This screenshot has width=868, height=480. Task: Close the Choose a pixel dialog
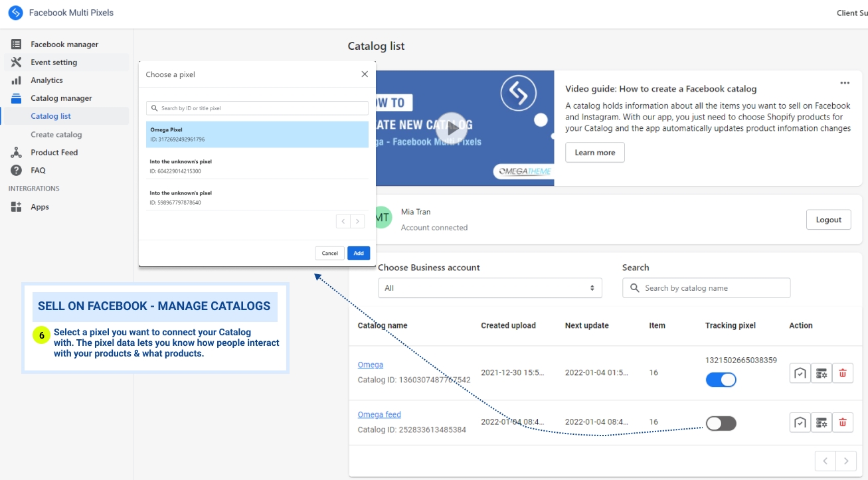coord(365,74)
